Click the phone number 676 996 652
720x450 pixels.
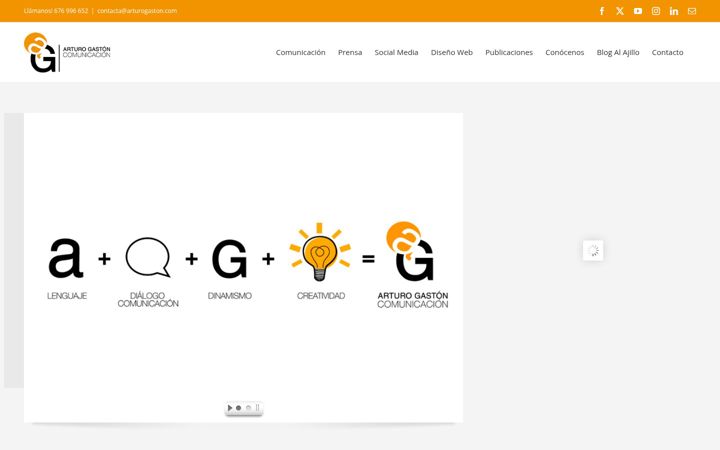tap(71, 11)
